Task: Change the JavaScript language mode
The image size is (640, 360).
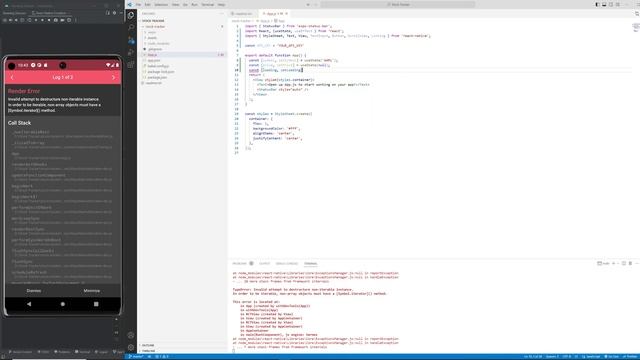Action: 593,357
